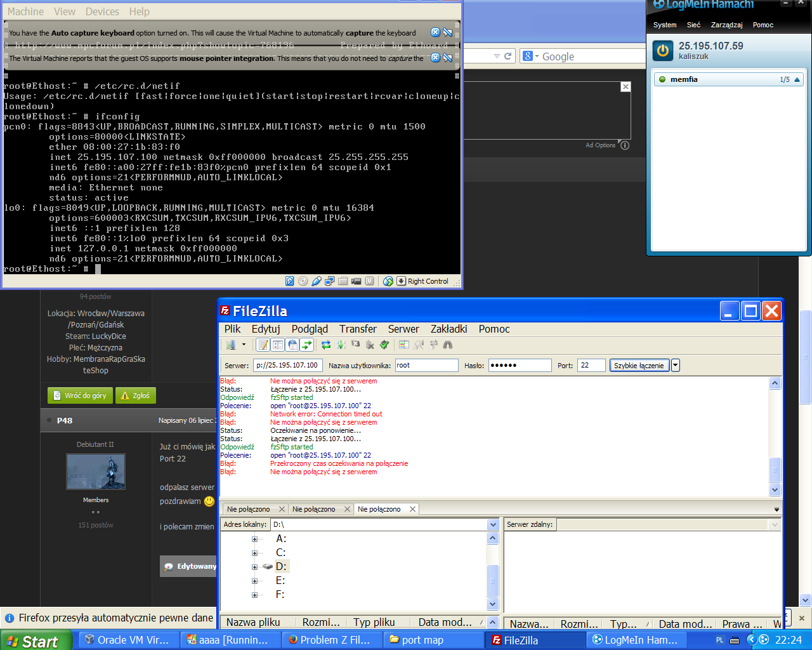Viewport: 812px width, 650px height.
Task: Click FileZilla message log scrollbar thumb
Action: [775, 470]
